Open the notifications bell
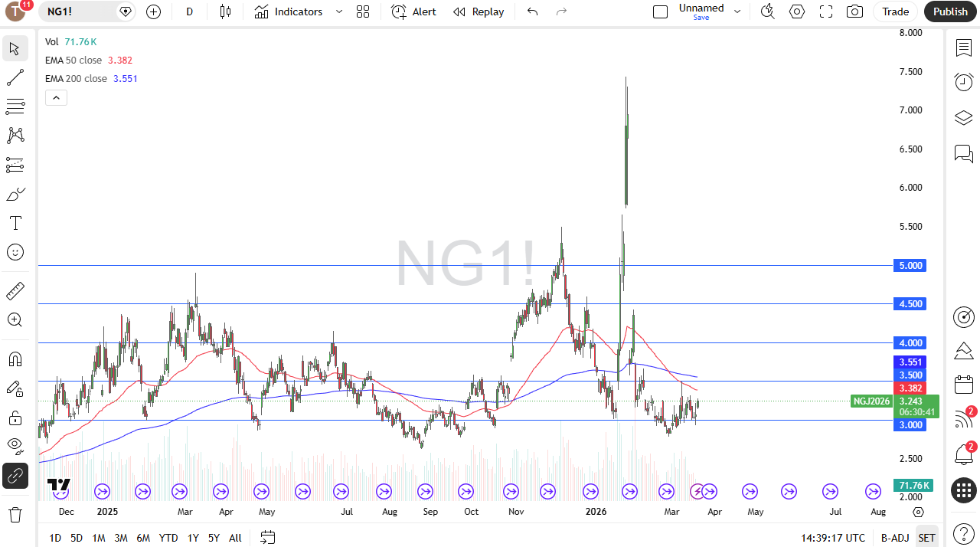This screenshot has height=547, width=980. [x=963, y=455]
